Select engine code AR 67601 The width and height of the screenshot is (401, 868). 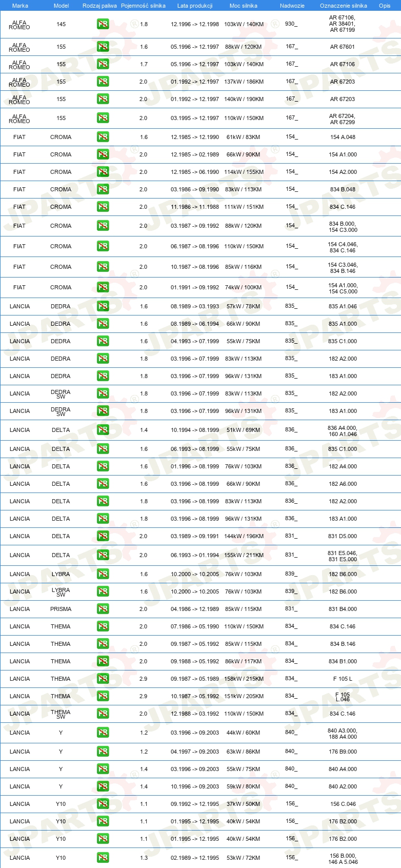point(343,47)
